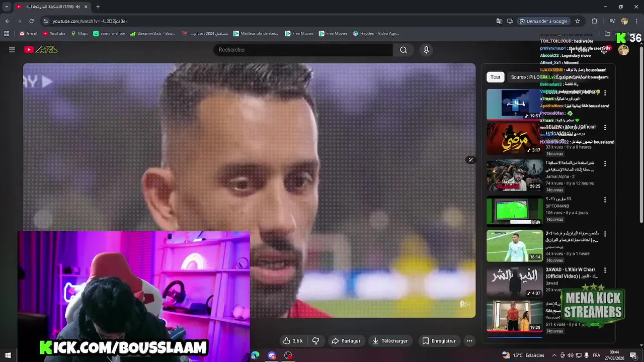Save video with Enregistrer button

(x=439, y=341)
